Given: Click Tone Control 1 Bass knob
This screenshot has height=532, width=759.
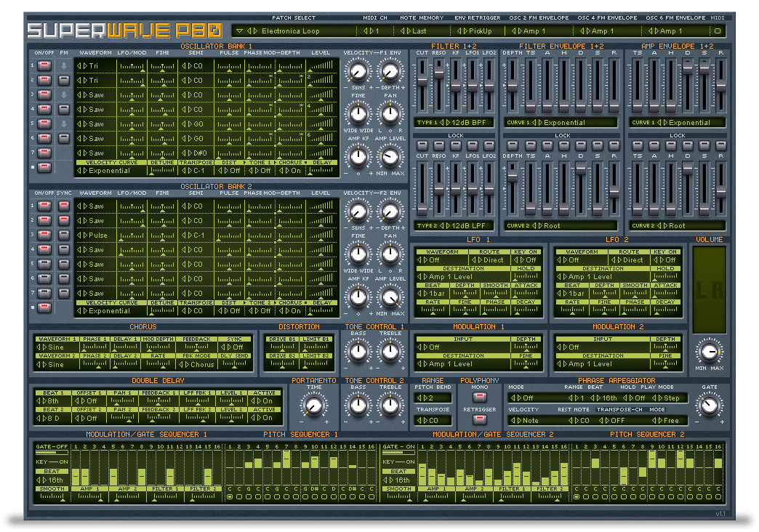Looking at the screenshot, I should click(x=358, y=352).
